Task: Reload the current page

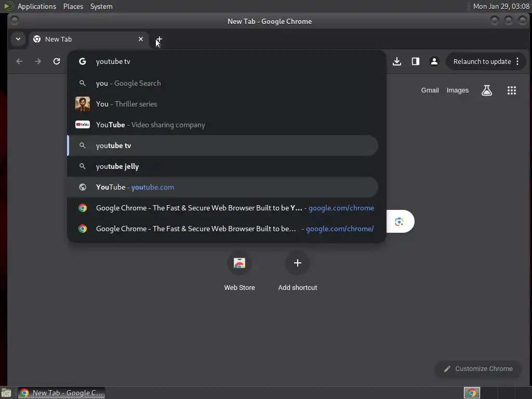Action: point(57,61)
